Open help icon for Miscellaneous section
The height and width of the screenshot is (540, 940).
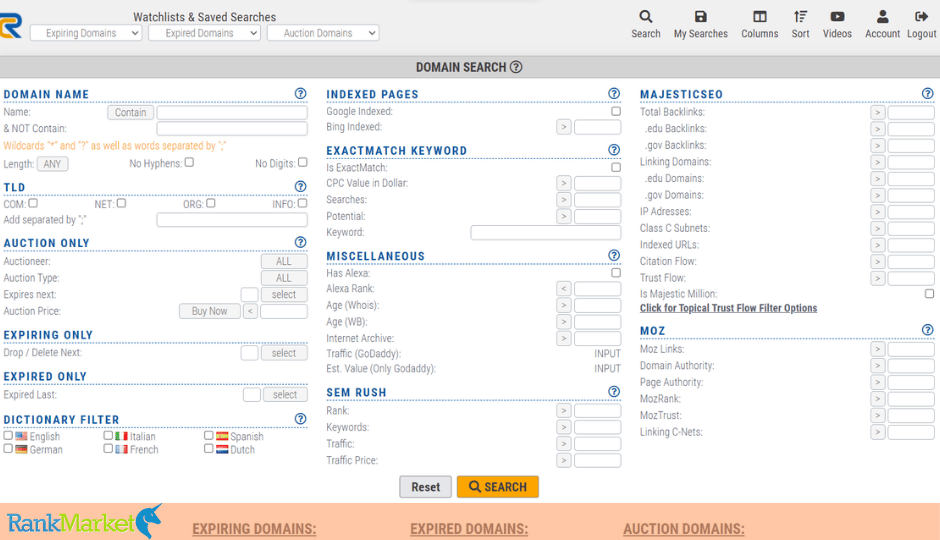[614, 255]
